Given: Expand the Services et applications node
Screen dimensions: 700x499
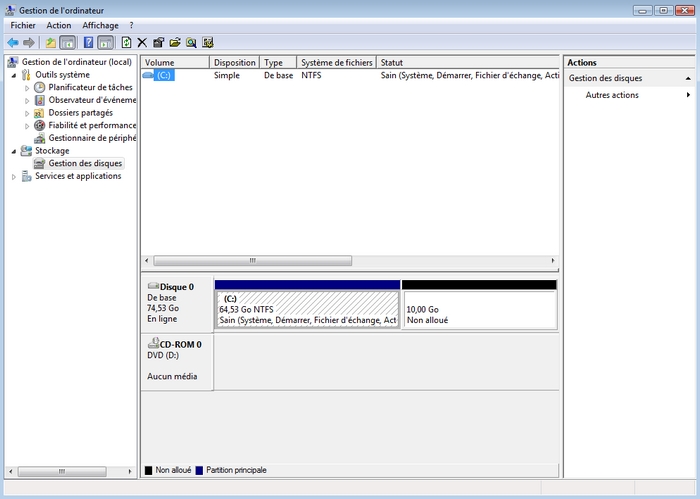Looking at the screenshot, I should pos(14,177).
